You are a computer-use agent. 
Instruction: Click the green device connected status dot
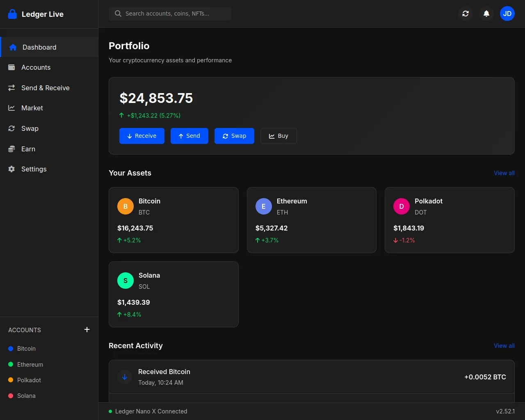click(110, 411)
